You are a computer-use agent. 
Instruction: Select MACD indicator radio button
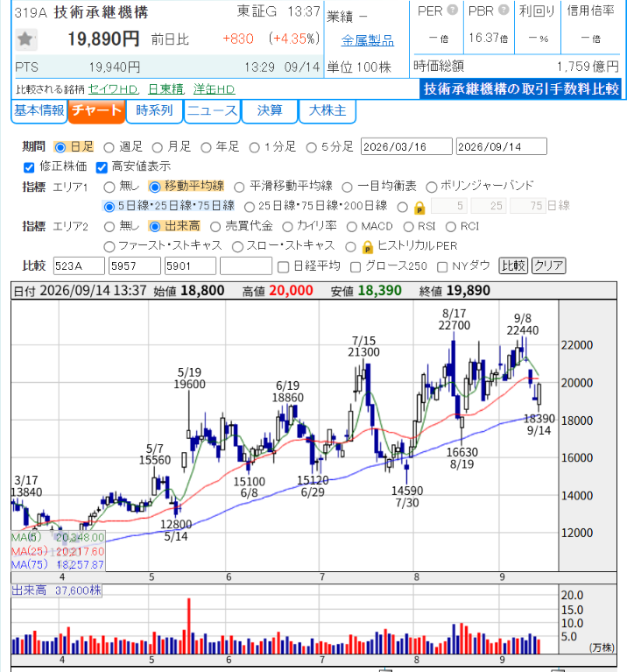352,227
